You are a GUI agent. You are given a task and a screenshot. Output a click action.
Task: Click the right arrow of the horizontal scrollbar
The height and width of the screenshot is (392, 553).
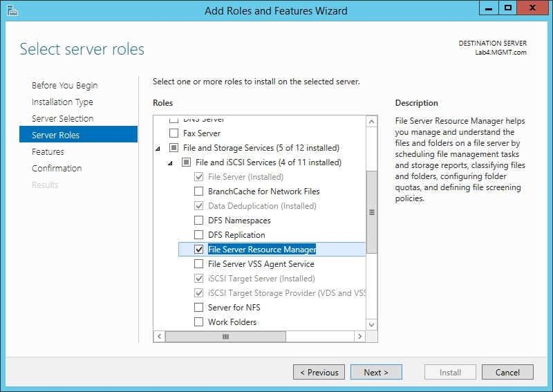pyautogui.click(x=359, y=336)
